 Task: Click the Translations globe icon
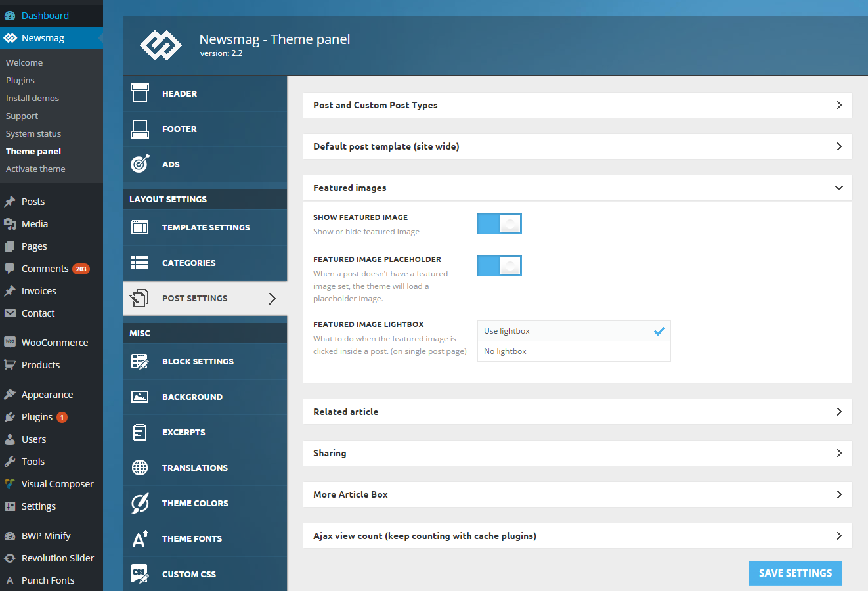[x=140, y=468]
